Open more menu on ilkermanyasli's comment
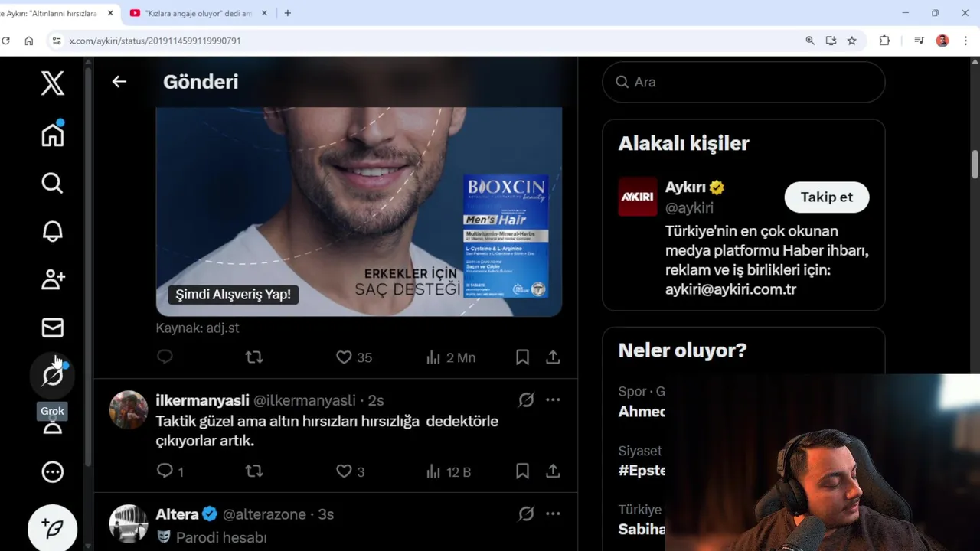Screen dimensions: 980x551 coord(553,399)
